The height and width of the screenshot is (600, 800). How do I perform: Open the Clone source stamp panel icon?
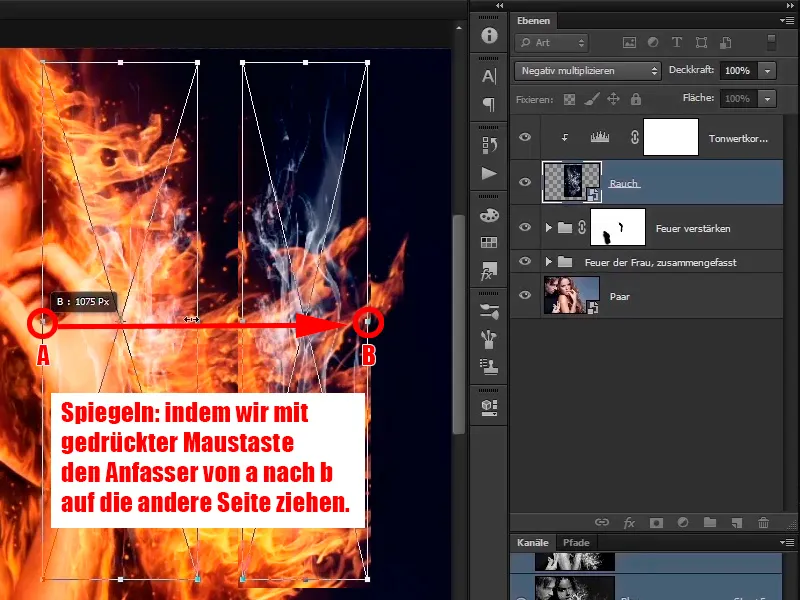point(489,366)
